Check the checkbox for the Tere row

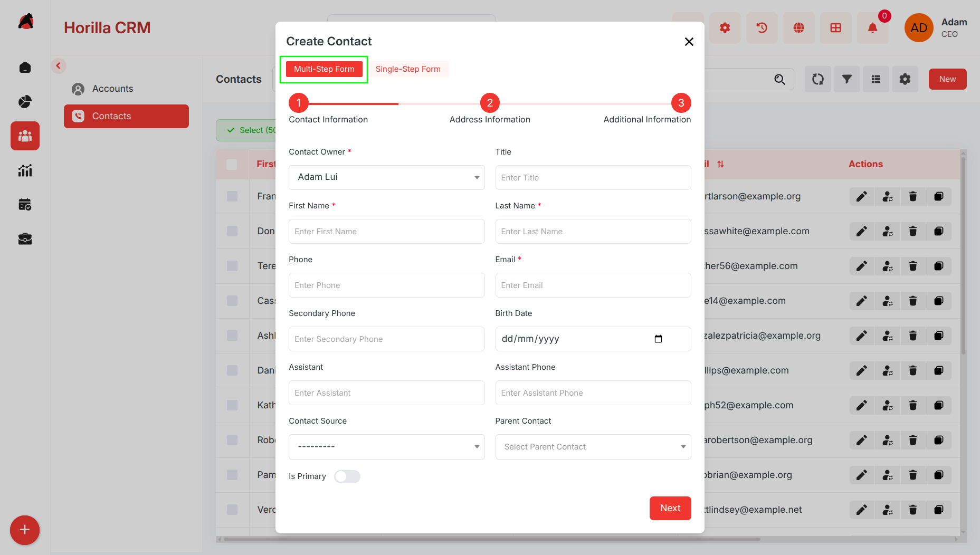[x=232, y=266]
